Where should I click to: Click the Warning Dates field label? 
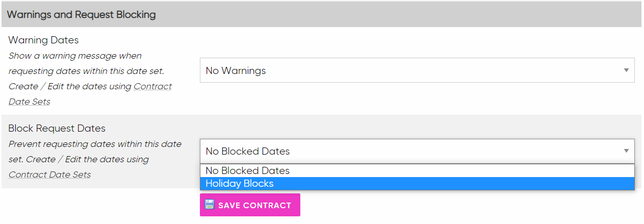pyautogui.click(x=43, y=40)
